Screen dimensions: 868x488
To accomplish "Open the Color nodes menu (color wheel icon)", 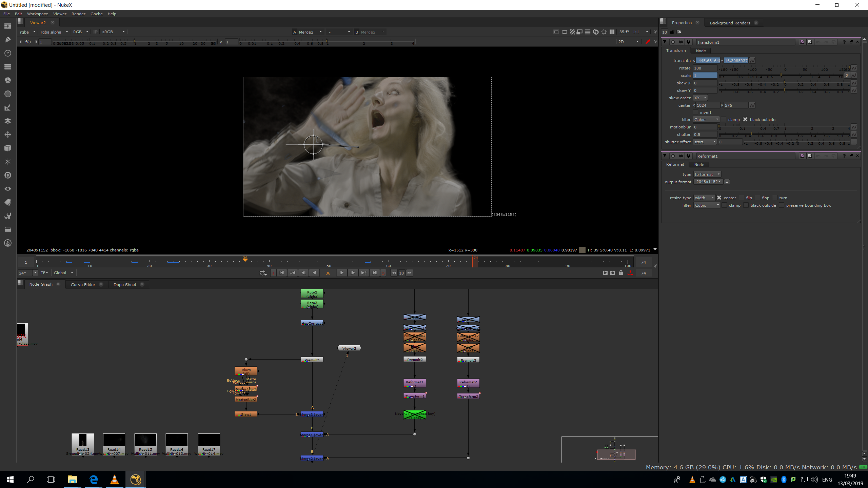I will (7, 80).
